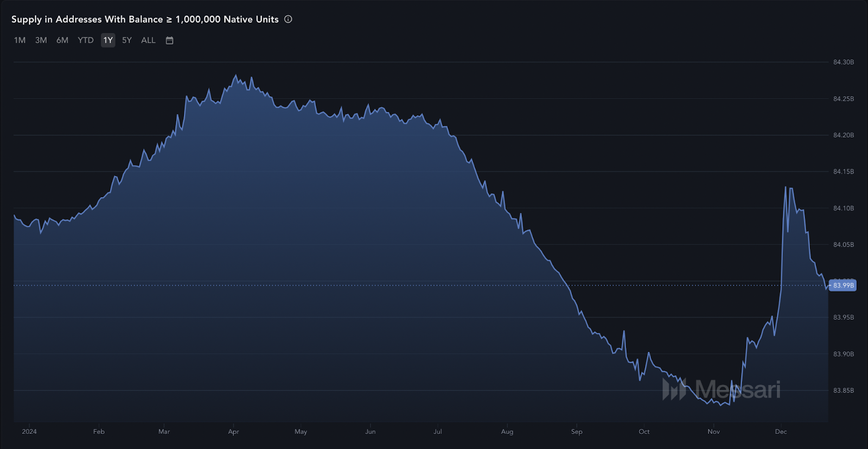Click the 83.95B y-axis label
The image size is (868, 449).
click(844, 317)
